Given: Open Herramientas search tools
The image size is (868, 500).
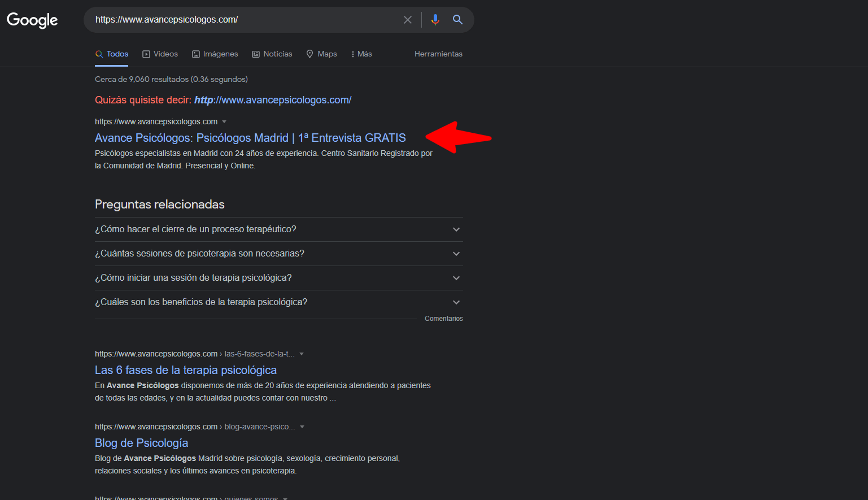Looking at the screenshot, I should (x=438, y=54).
